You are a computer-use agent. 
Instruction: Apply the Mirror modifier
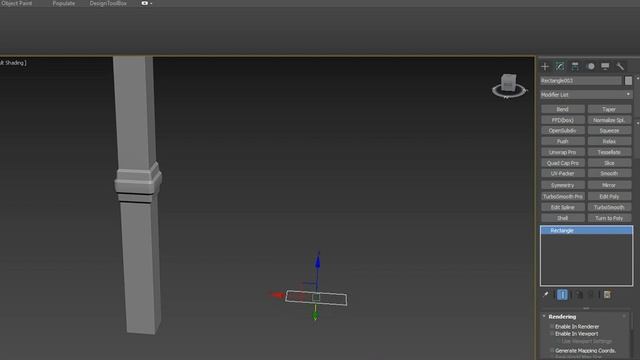click(x=609, y=185)
